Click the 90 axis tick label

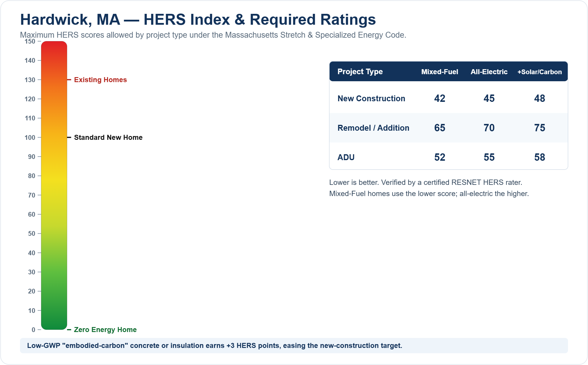click(x=32, y=157)
